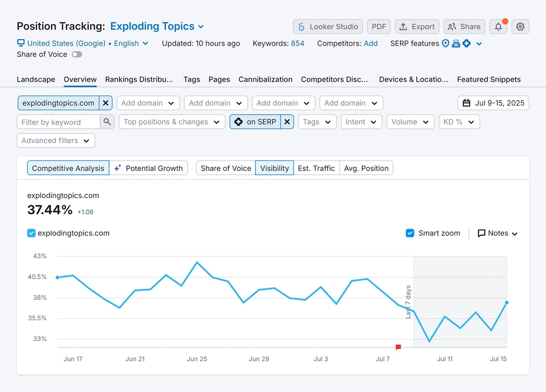Expand Advanced filters
Screen dimensions: 546x392
point(56,141)
